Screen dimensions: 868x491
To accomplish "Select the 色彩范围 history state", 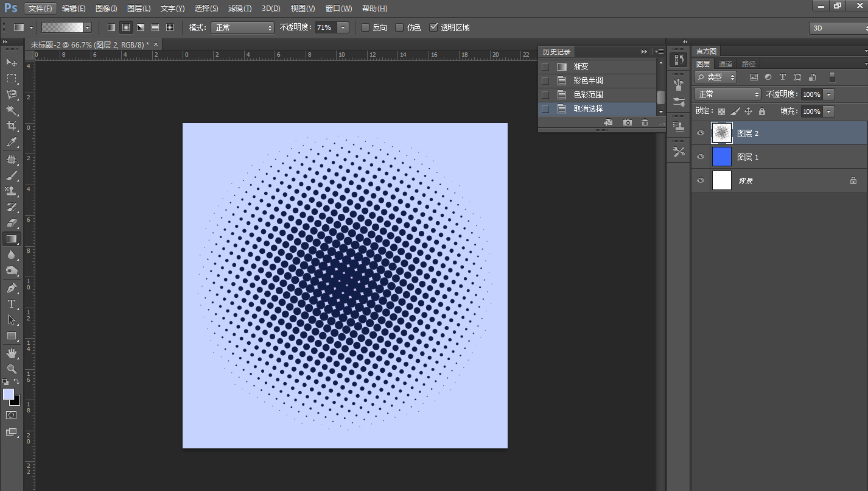I will pos(597,94).
